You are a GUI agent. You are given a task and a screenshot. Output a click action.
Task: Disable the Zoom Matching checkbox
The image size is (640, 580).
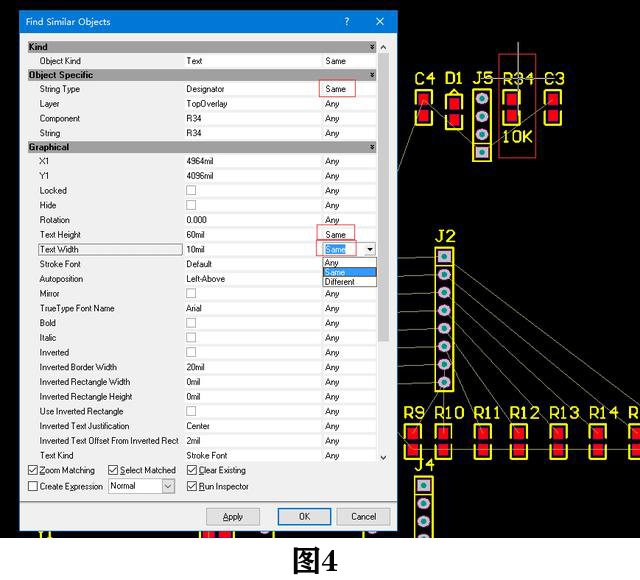pyautogui.click(x=33, y=470)
